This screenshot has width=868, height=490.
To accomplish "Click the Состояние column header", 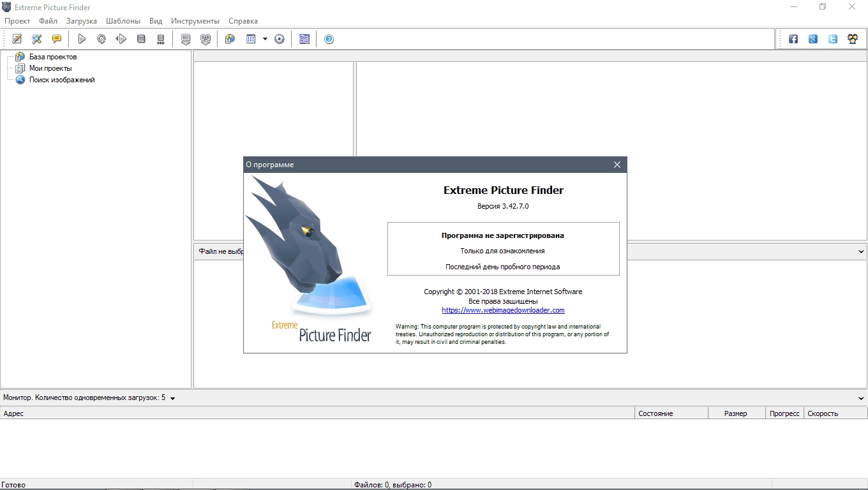I will pyautogui.click(x=672, y=413).
